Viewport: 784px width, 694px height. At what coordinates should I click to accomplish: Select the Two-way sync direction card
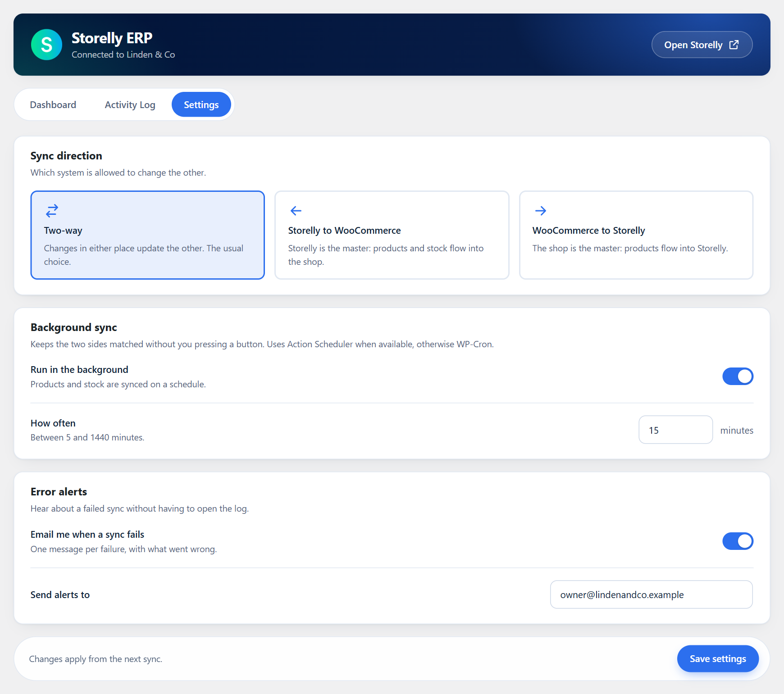[x=148, y=235]
